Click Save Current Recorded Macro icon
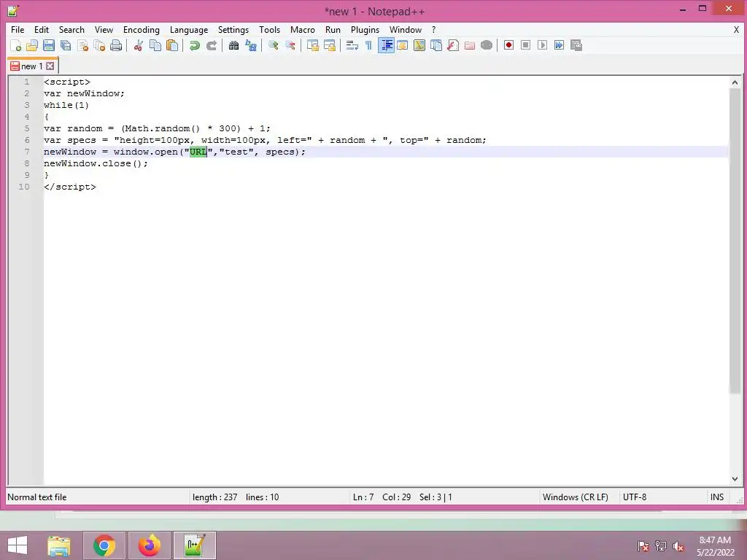The width and height of the screenshot is (747, 560). click(x=576, y=45)
